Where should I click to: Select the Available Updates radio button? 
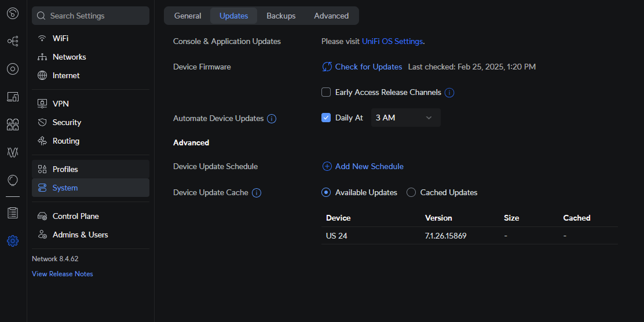[x=326, y=192]
